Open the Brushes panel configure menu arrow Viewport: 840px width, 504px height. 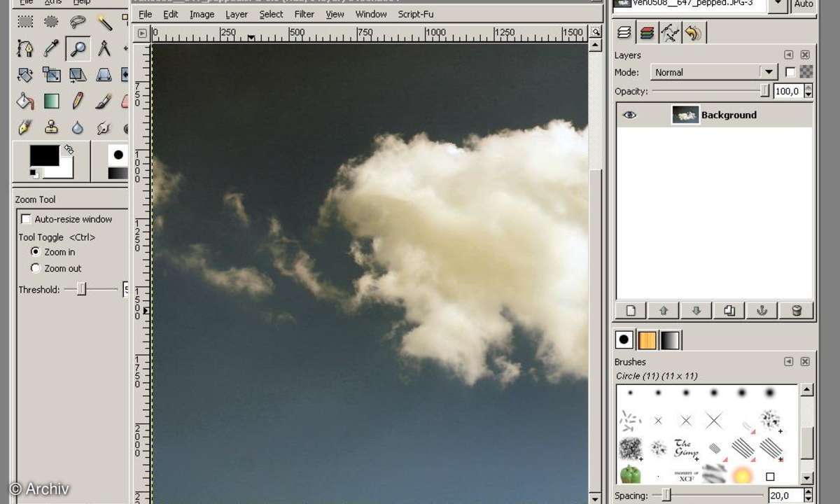tap(789, 362)
